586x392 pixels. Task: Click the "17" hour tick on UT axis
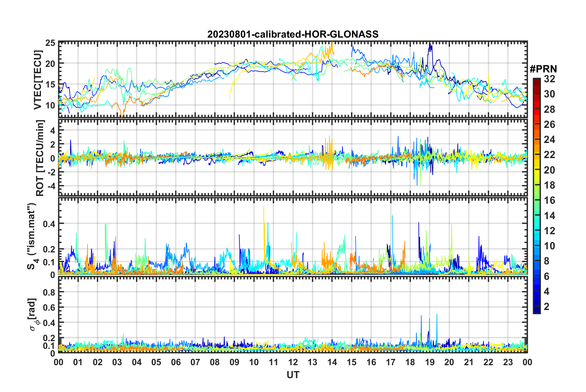(x=391, y=362)
